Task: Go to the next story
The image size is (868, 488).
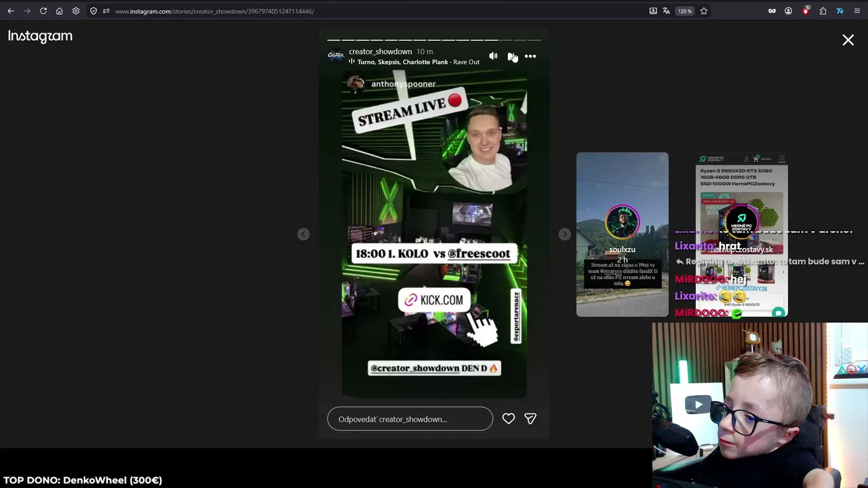Action: click(x=564, y=234)
